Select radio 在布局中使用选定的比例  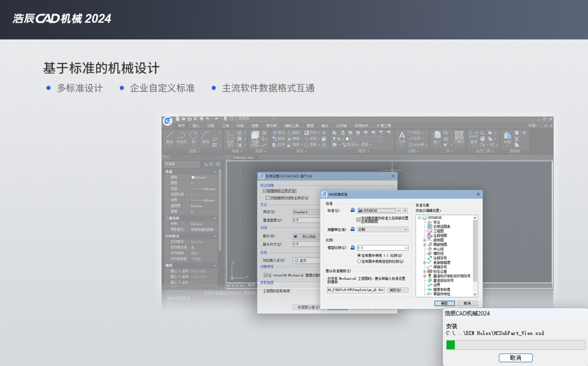tap(359, 261)
